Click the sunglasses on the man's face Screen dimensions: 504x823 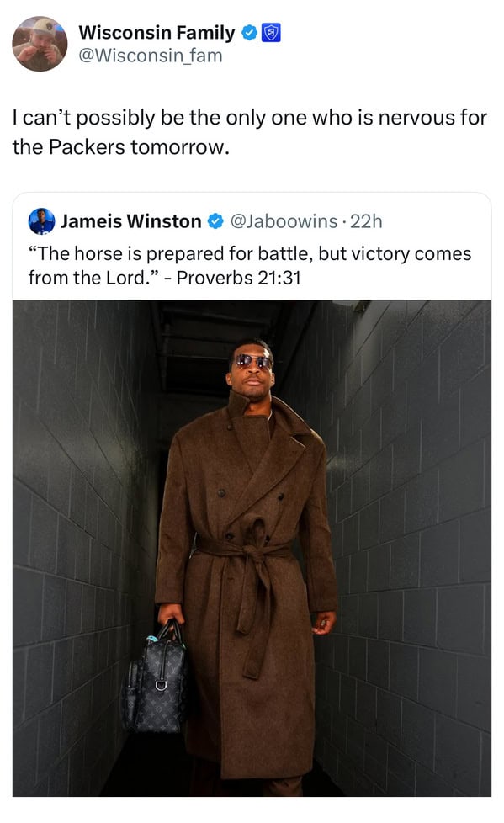pos(253,362)
